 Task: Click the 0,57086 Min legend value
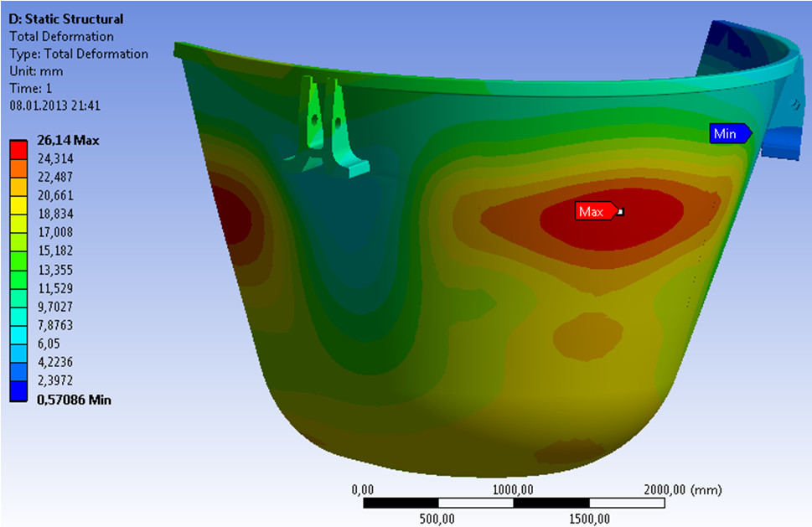click(x=75, y=400)
